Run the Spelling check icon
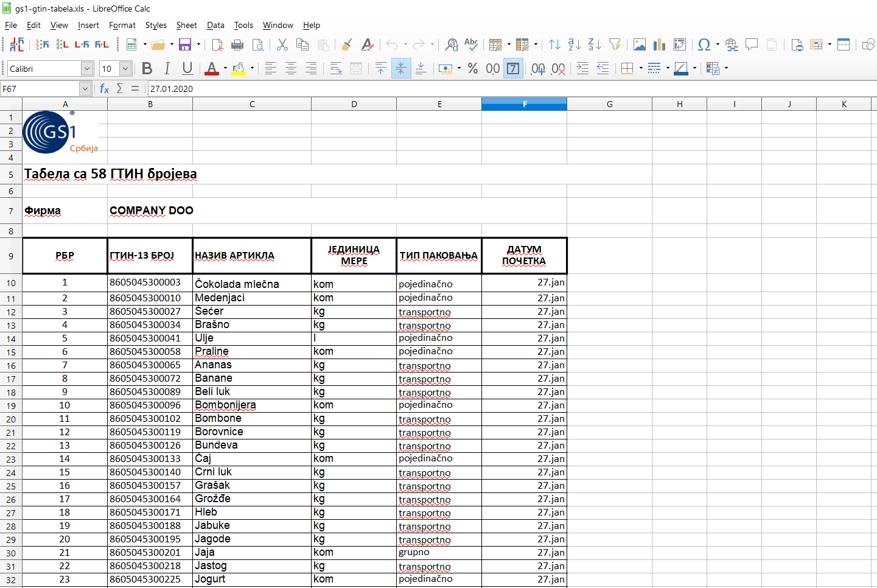Screen dimensions: 877x588 tap(471, 44)
